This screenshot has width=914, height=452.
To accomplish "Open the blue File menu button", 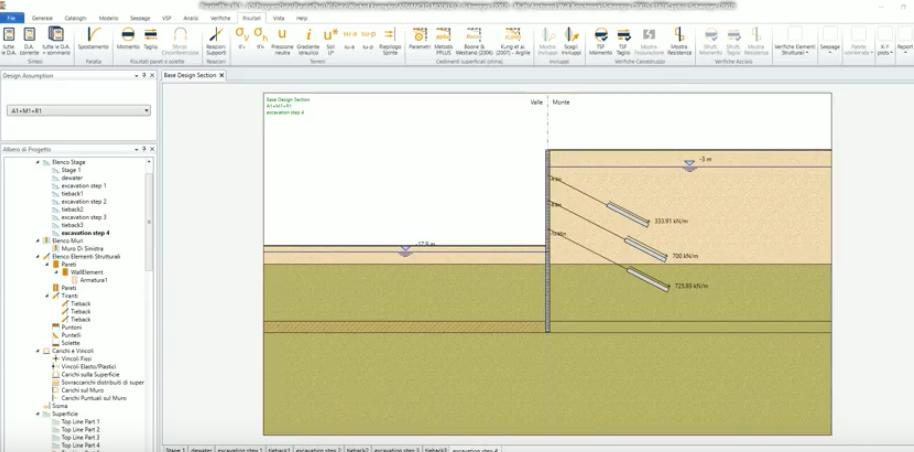I will pos(12,18).
